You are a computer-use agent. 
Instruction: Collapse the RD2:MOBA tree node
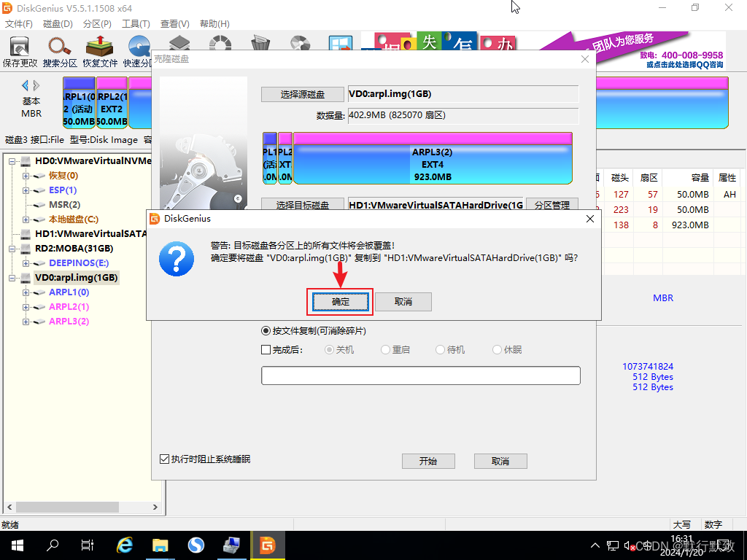[12, 249]
